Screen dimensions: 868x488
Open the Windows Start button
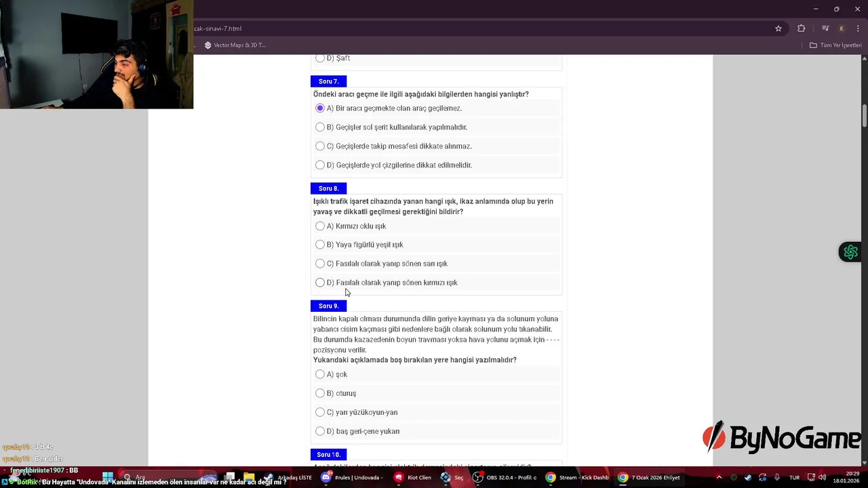click(107, 477)
